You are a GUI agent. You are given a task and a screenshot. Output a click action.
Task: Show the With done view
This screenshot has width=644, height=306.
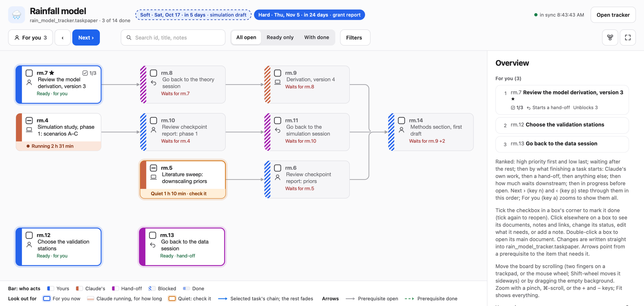click(x=317, y=37)
